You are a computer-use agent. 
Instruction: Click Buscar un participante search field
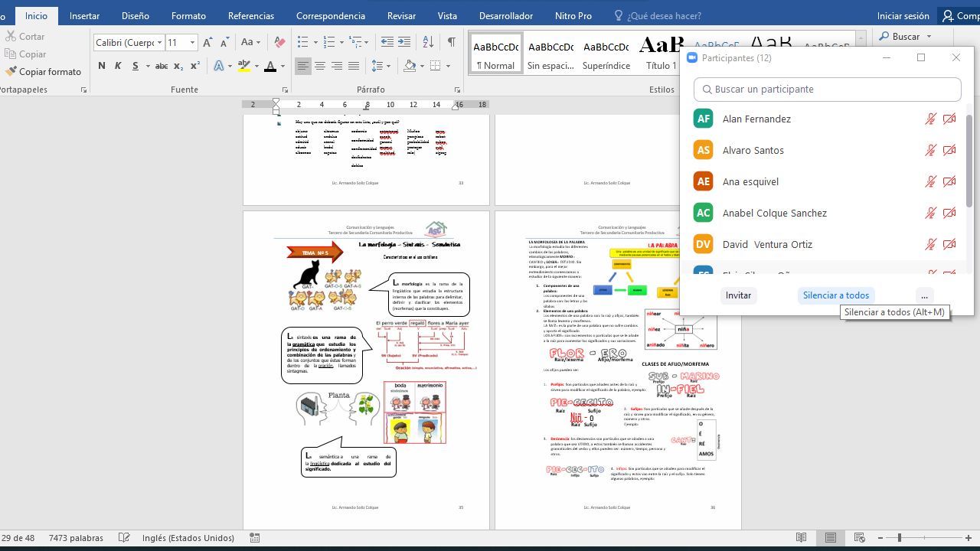tap(827, 90)
